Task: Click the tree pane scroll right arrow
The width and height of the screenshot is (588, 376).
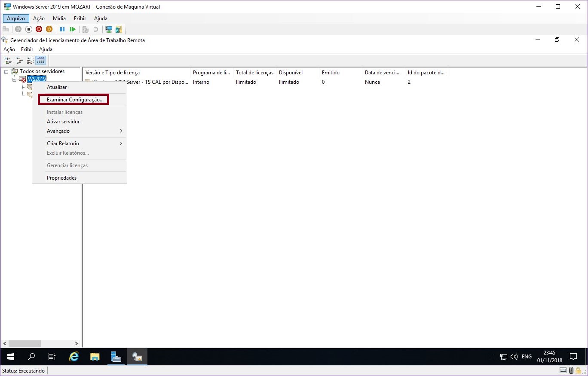Action: 77,344
